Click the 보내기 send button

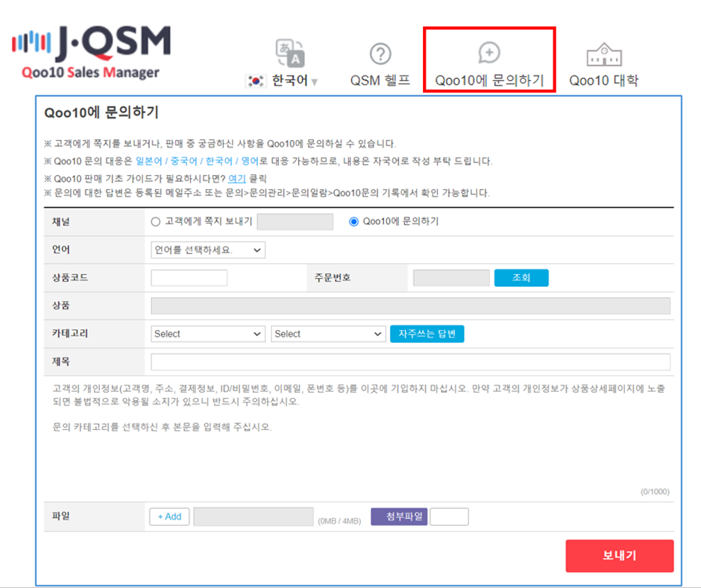(619, 555)
